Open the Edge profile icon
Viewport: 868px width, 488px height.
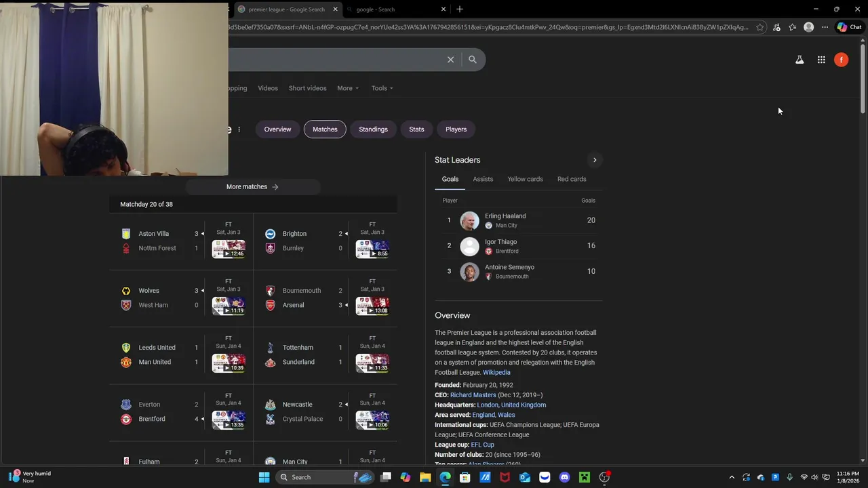(808, 27)
